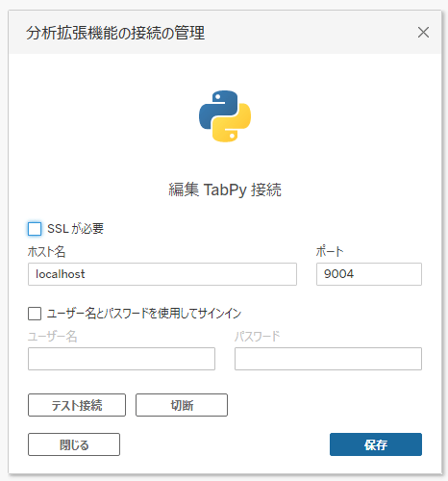Click the greyed パスワード label
This screenshot has height=481, width=448.
(258, 337)
